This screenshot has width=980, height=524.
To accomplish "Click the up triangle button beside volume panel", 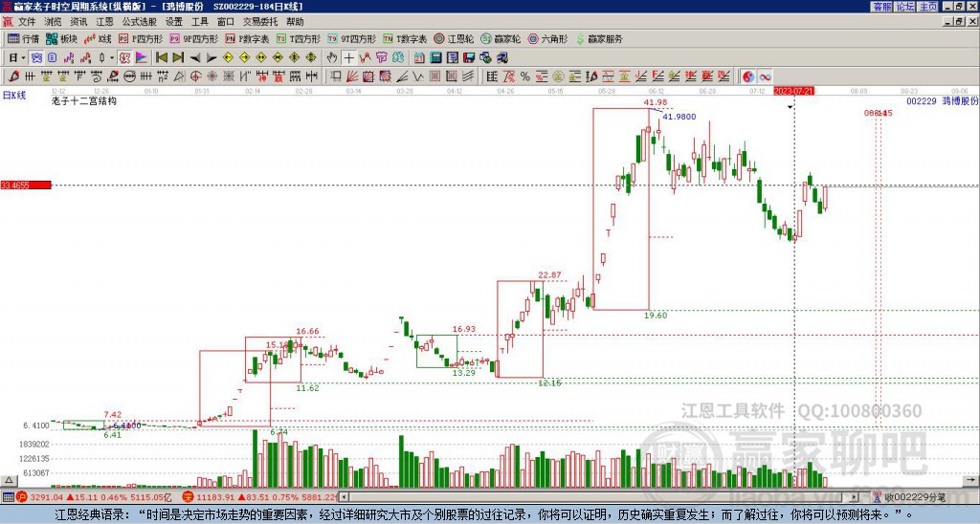I will [x=9, y=480].
